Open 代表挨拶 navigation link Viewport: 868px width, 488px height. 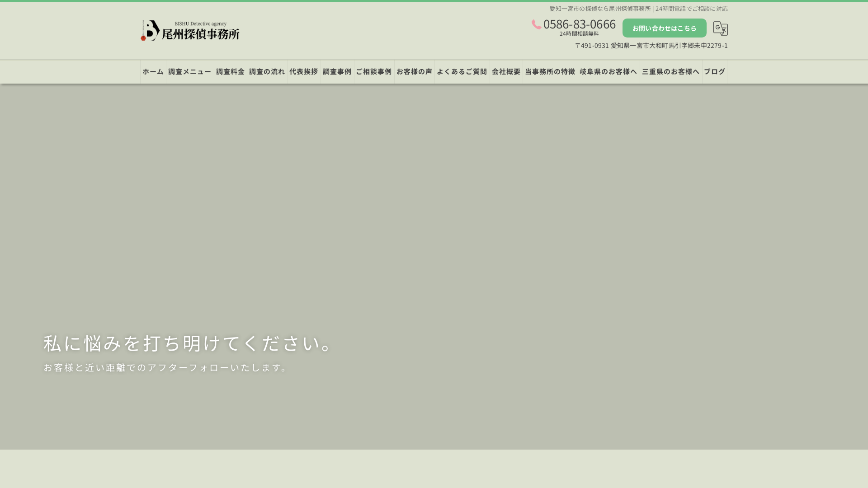point(304,72)
